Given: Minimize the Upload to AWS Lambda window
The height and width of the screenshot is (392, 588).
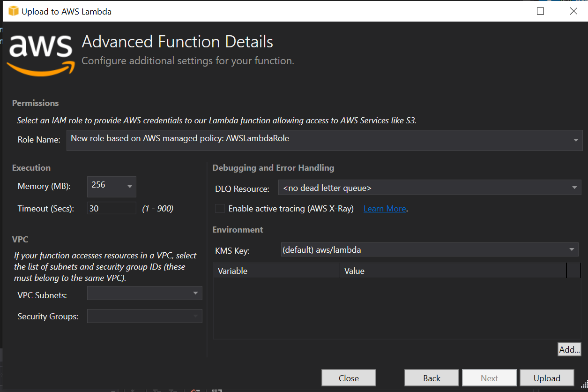Looking at the screenshot, I should click(x=507, y=11).
